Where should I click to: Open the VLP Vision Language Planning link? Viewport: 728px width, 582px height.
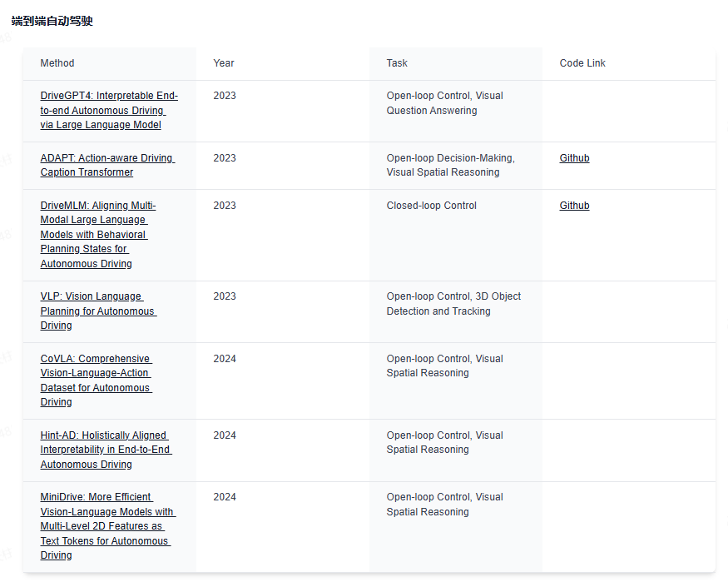[98, 311]
